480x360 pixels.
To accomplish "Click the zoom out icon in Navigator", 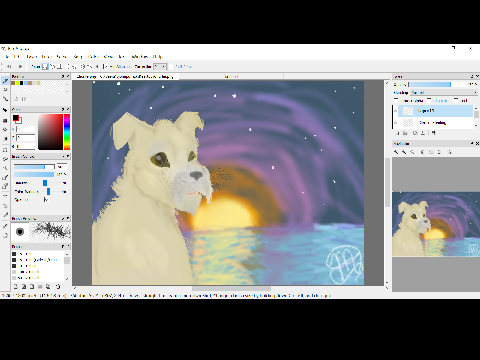I will [404, 152].
